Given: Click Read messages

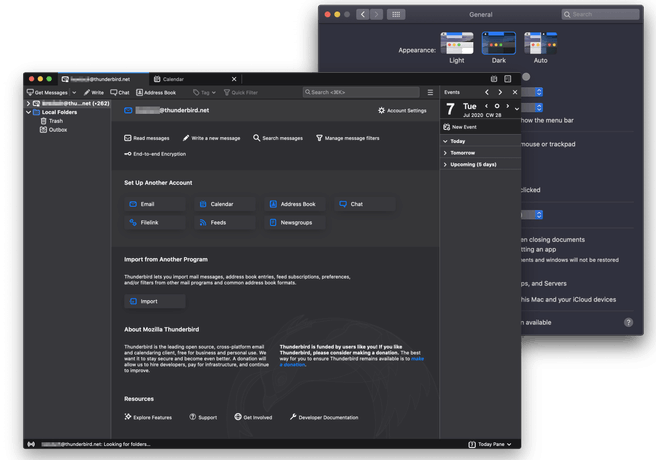Looking at the screenshot, I should coord(147,138).
